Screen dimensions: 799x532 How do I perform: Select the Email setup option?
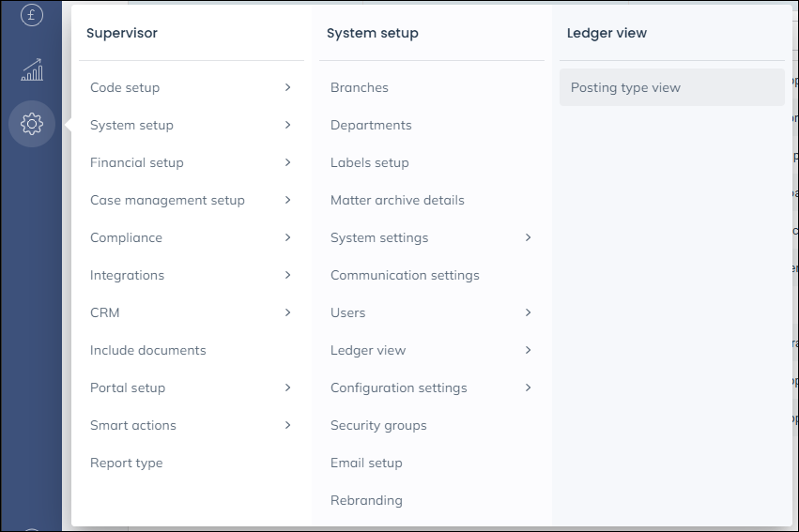[x=366, y=463]
